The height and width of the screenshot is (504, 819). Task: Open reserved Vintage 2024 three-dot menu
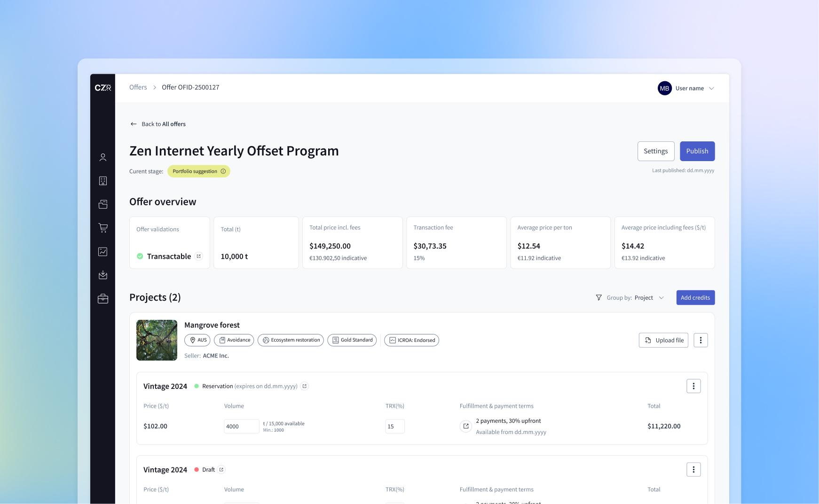(693, 386)
